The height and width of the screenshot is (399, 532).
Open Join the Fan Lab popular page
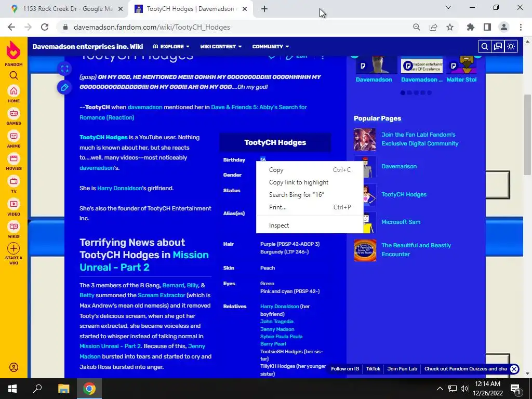[420, 139]
